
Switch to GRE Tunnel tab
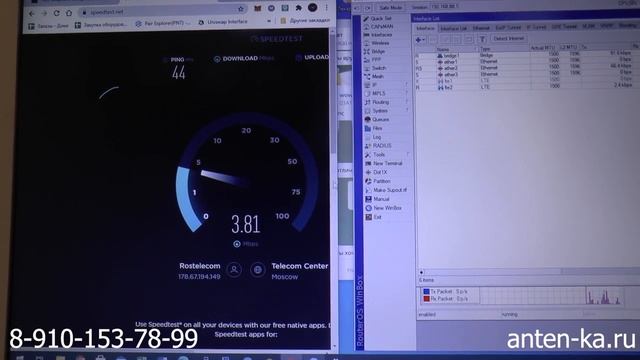[x=564, y=27]
